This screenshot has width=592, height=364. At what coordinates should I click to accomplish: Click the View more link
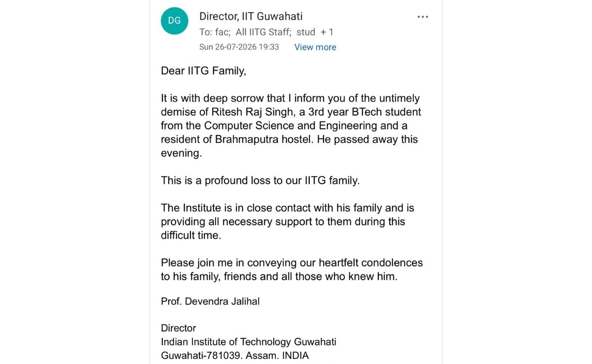pyautogui.click(x=315, y=47)
